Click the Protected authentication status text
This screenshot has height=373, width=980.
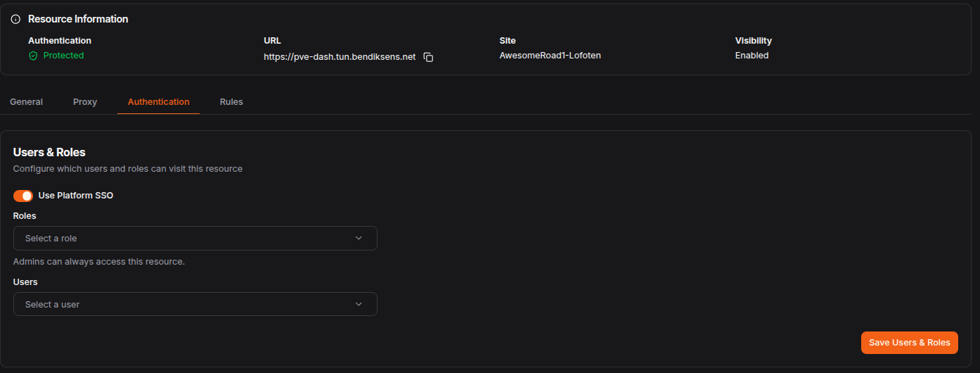pos(63,56)
